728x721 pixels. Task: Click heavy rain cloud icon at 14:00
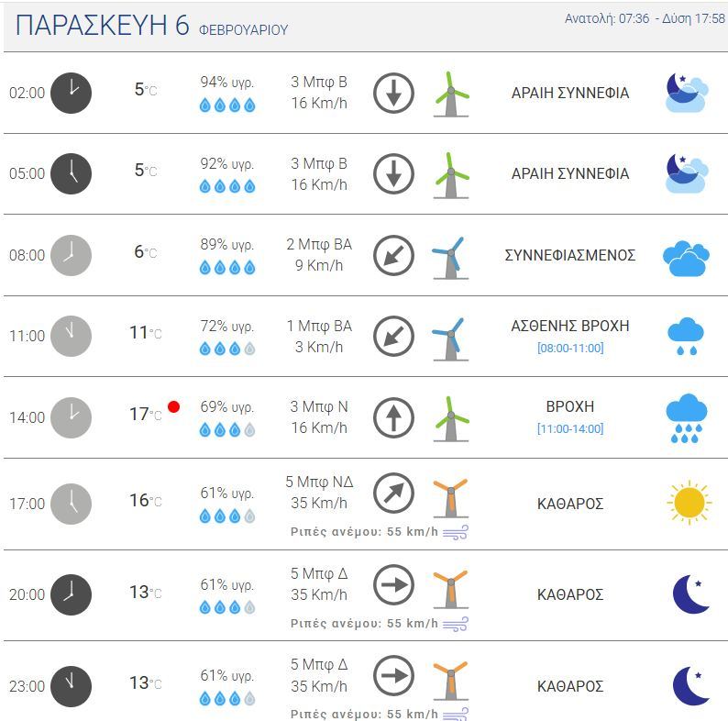685,418
